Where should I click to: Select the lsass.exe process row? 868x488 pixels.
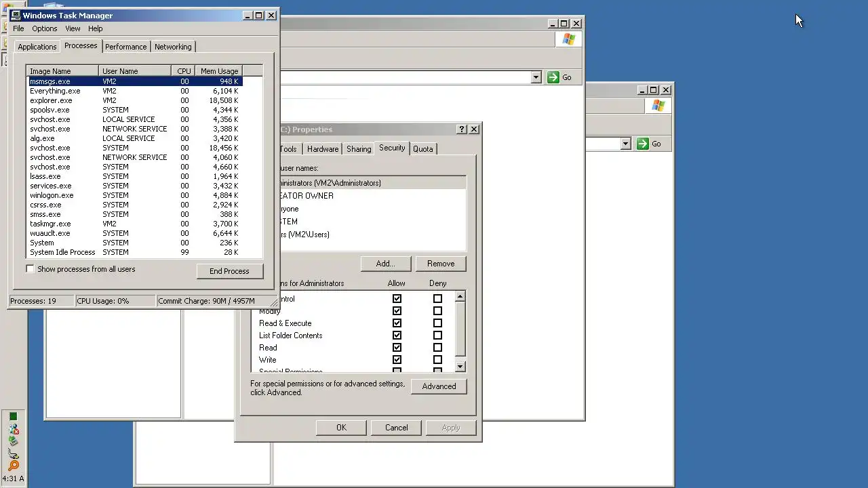[x=134, y=176]
